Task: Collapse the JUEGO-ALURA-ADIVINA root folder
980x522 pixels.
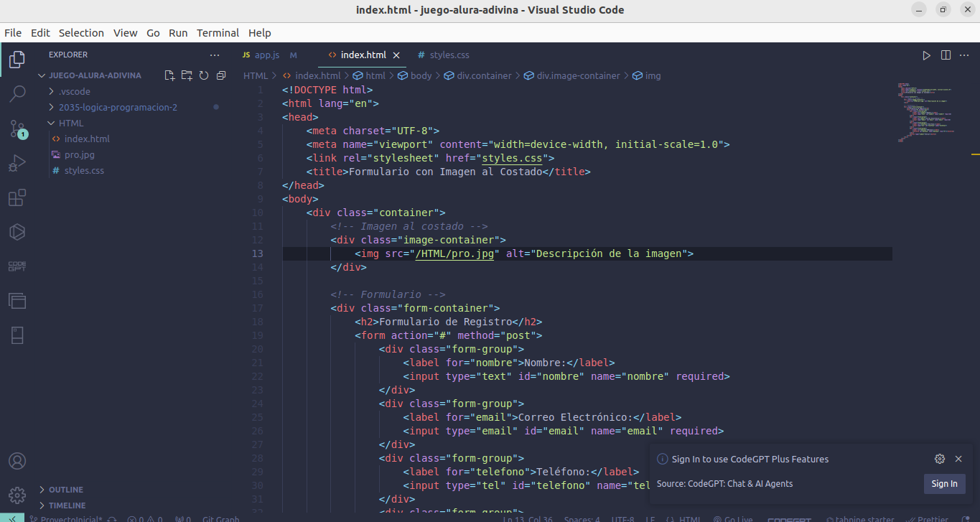Action: pyautogui.click(x=95, y=75)
